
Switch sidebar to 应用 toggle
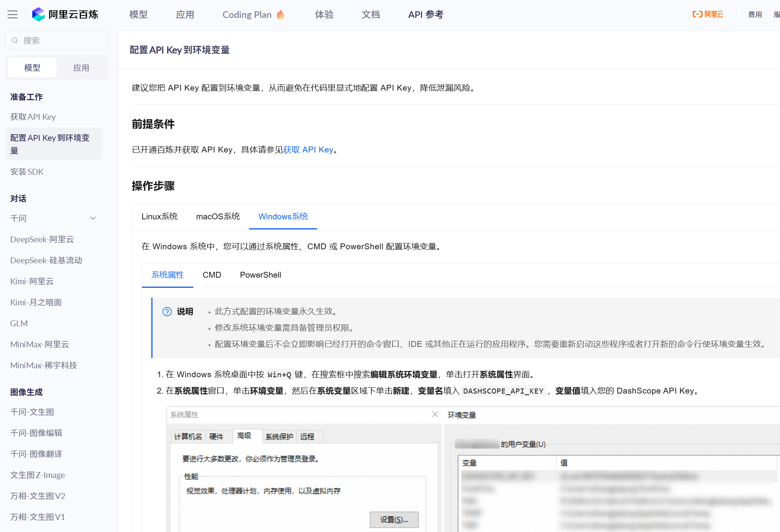click(x=81, y=68)
